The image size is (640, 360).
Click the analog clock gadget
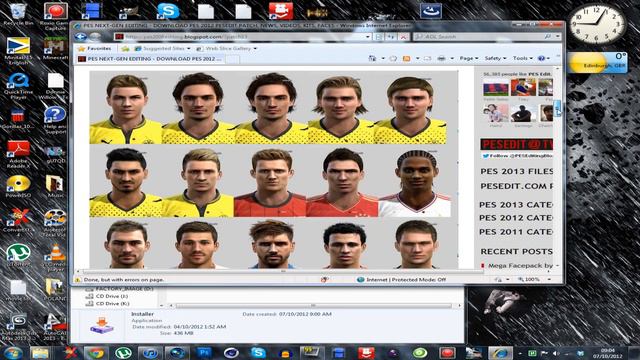coord(597,24)
